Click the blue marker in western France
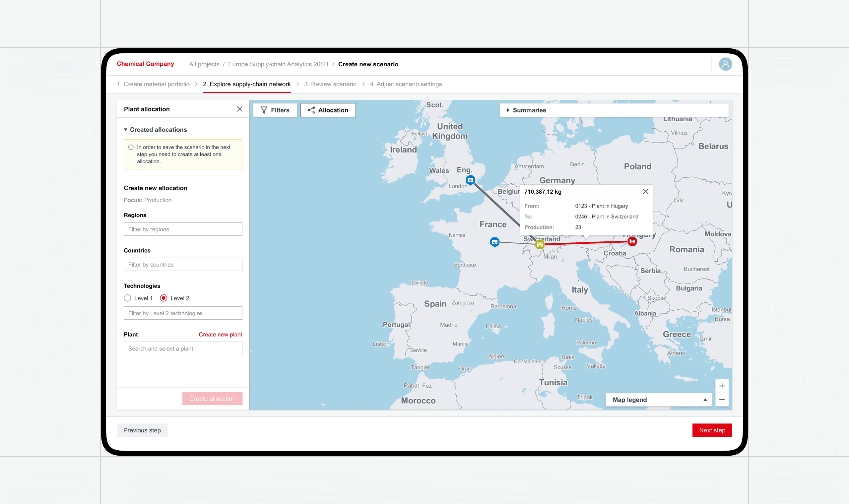The width and height of the screenshot is (849, 504). click(494, 242)
